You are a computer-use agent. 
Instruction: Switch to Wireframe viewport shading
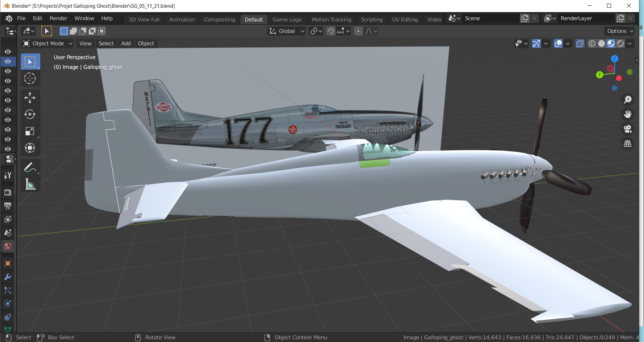(592, 44)
